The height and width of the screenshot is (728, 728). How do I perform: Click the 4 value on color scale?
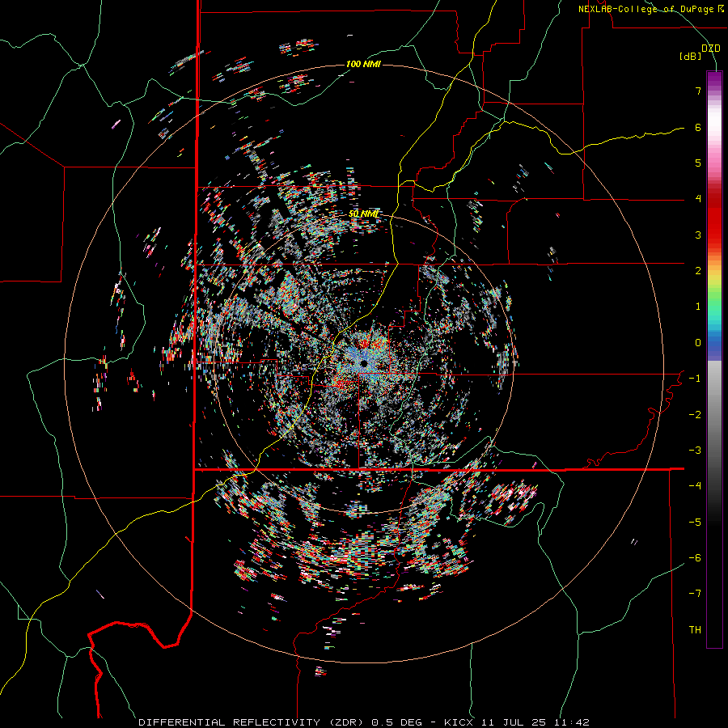pos(698,199)
